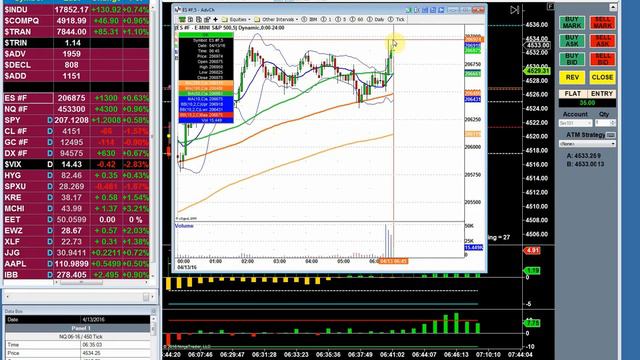
Task: Click the AdvCh window title bar icon
Action: pyautogui.click(x=178, y=10)
